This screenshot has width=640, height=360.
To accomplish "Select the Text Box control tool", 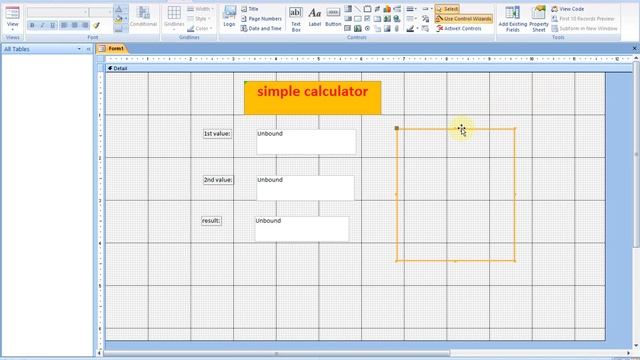I will pyautogui.click(x=296, y=18).
